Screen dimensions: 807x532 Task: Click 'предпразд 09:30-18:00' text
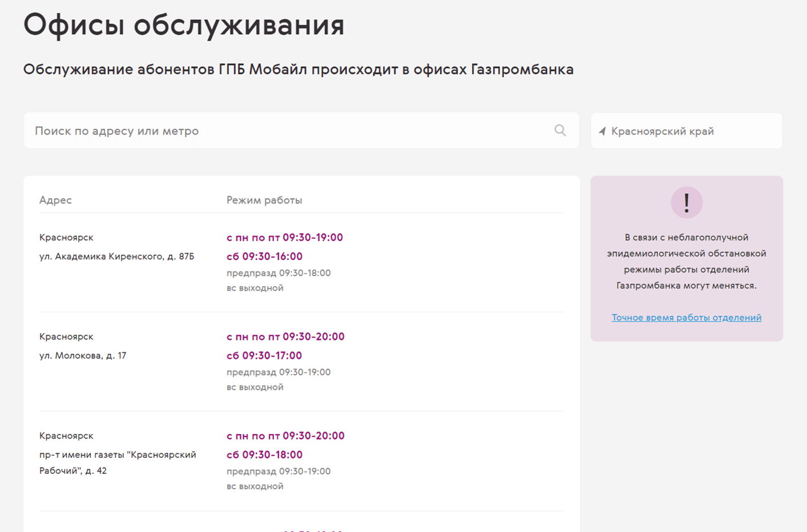[279, 273]
